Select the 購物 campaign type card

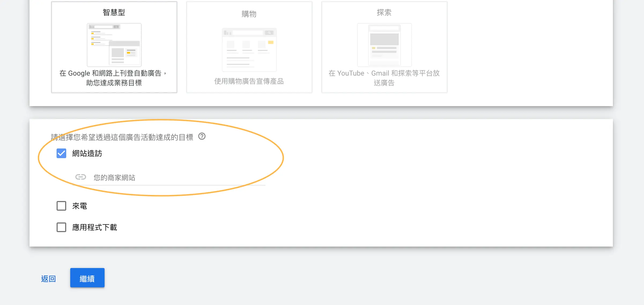[x=249, y=47]
